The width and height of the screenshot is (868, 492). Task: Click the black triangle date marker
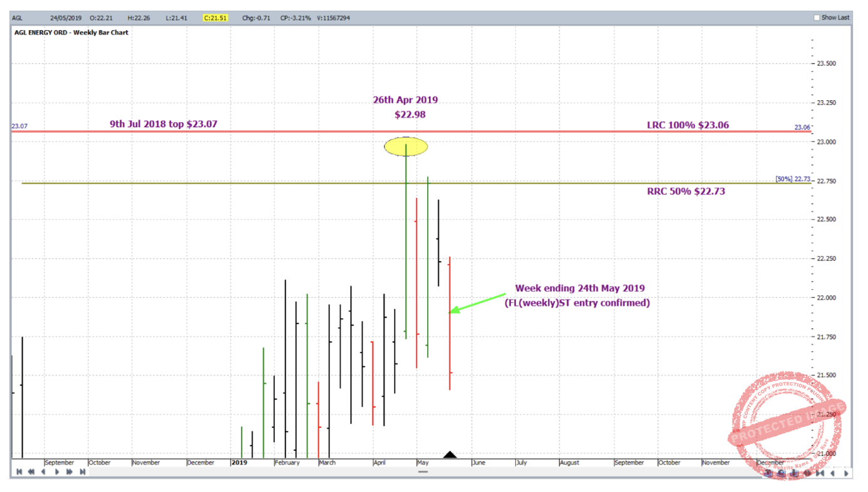pyautogui.click(x=450, y=454)
